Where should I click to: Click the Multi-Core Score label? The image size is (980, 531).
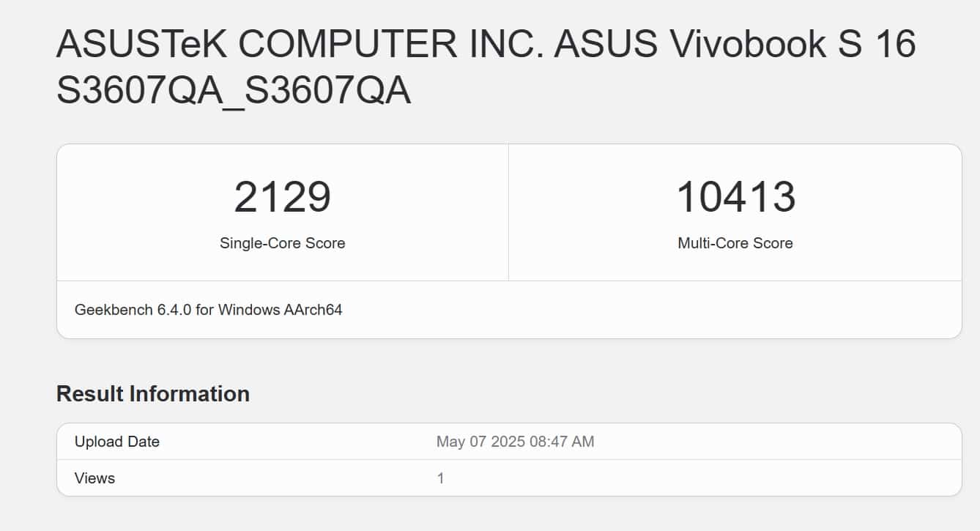point(735,243)
